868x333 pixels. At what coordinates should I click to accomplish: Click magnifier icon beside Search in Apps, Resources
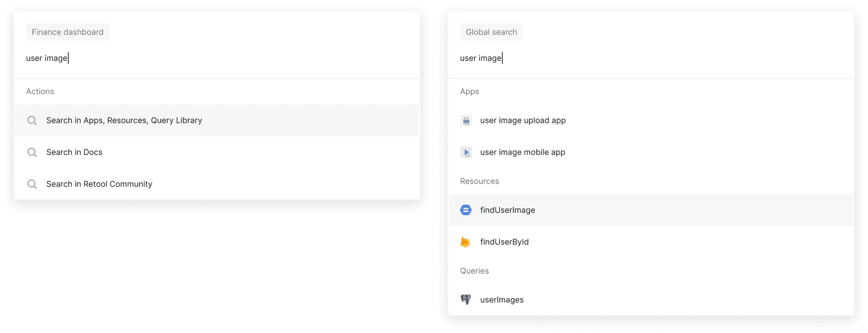pyautogui.click(x=32, y=120)
